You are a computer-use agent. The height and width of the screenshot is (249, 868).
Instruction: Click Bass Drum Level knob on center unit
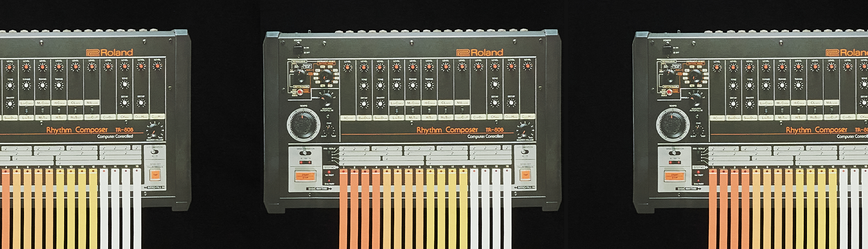pyautogui.click(x=364, y=67)
